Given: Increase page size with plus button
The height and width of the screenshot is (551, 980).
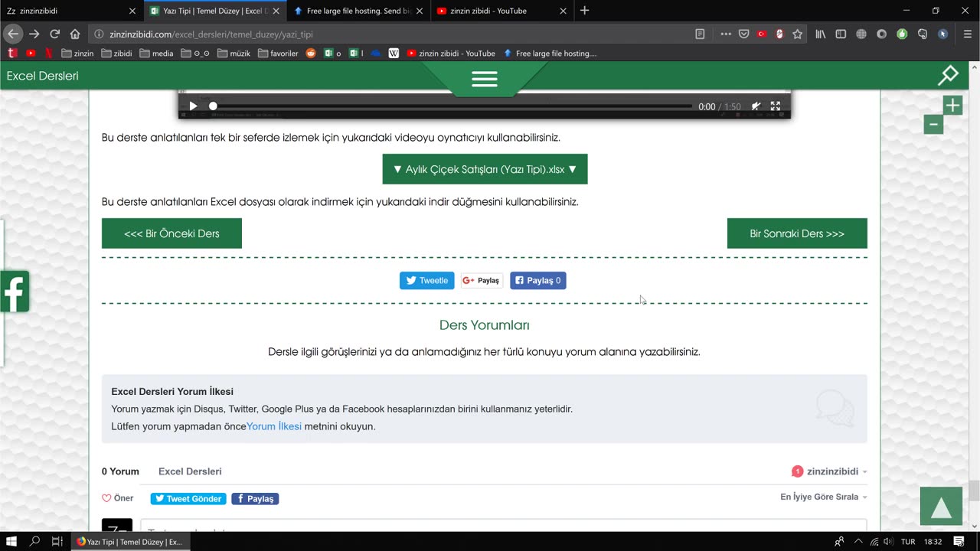Looking at the screenshot, I should click(952, 106).
